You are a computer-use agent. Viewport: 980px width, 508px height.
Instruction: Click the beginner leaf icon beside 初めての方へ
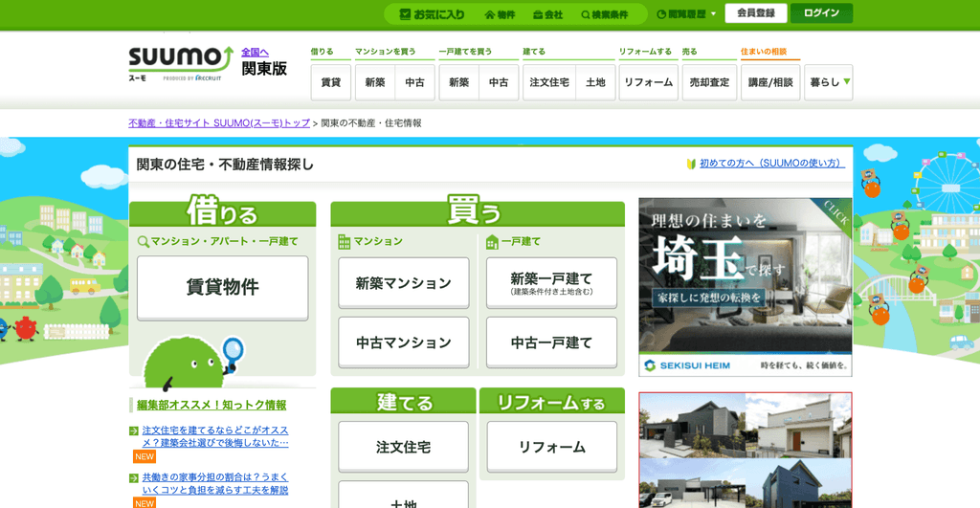691,164
